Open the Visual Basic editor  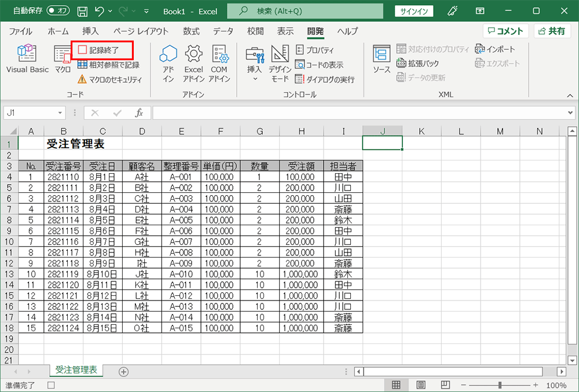click(27, 60)
